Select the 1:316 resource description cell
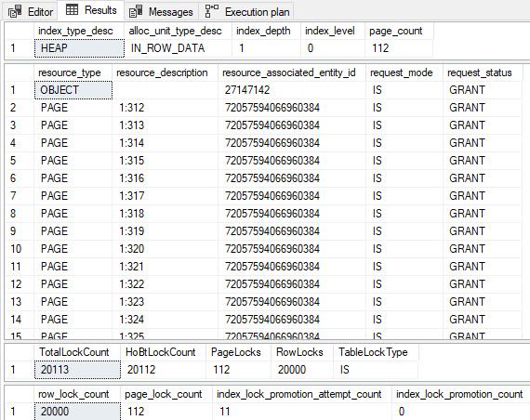The height and width of the screenshot is (420, 530). click(x=165, y=178)
